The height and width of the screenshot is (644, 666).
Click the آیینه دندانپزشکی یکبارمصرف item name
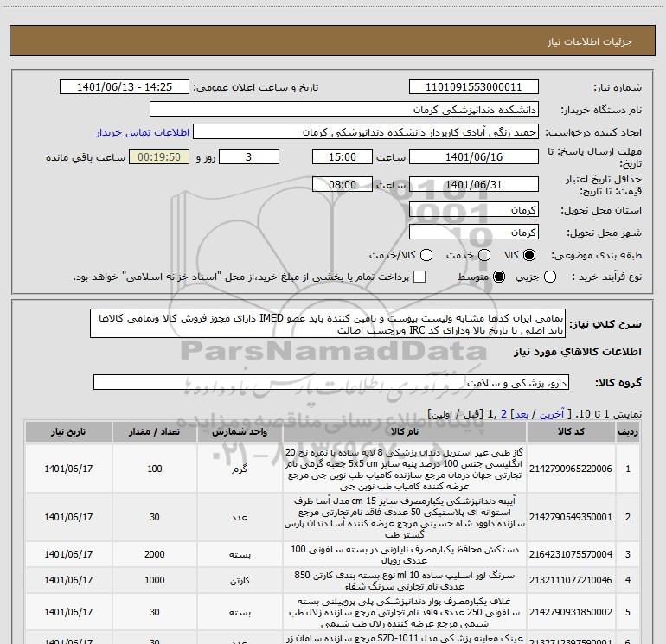click(405, 517)
